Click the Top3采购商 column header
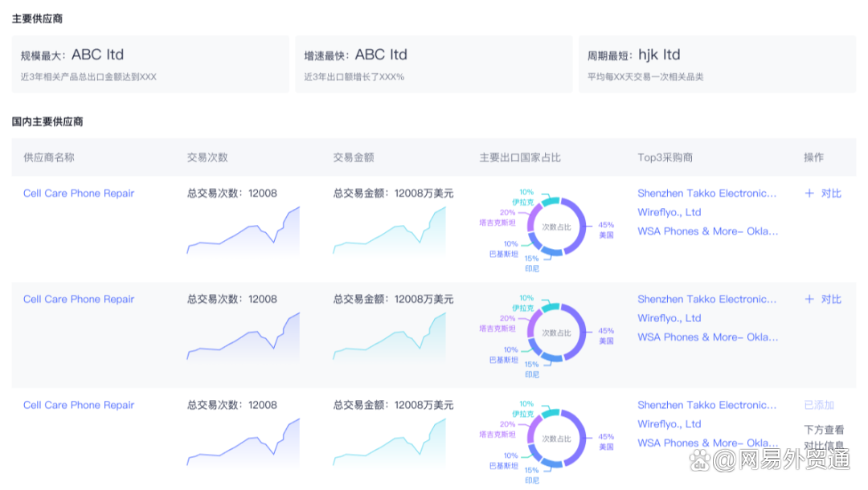Image resolution: width=868 pixels, height=490 pixels. (665, 157)
